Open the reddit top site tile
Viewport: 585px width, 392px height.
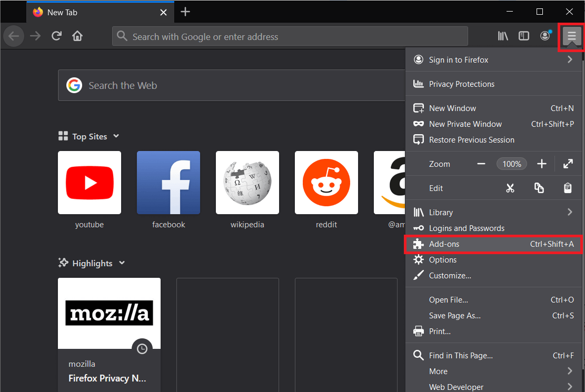tap(326, 183)
